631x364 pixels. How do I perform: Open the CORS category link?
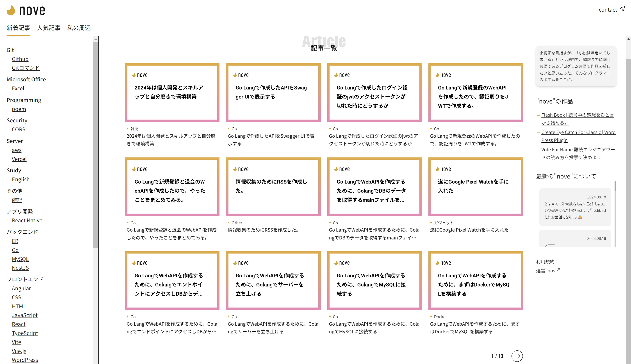click(18, 130)
